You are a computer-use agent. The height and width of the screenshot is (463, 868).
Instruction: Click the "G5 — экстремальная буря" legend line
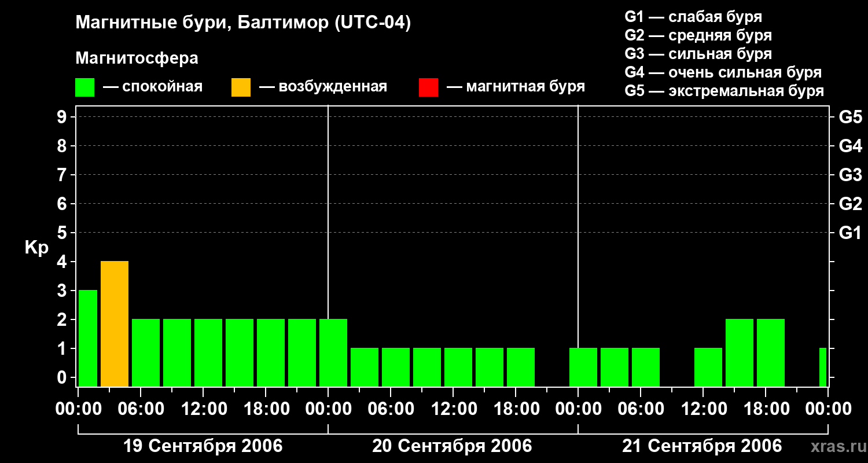pos(724,91)
